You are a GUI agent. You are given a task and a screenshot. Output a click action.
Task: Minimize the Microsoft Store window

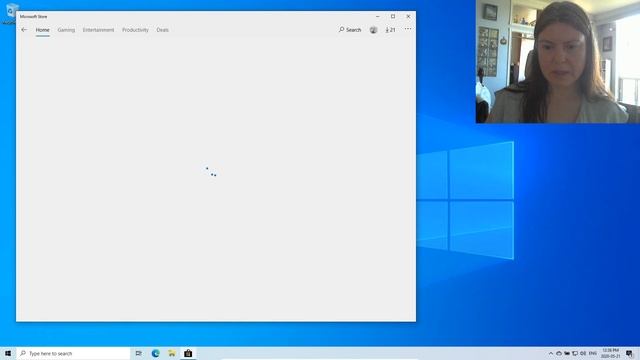(378, 16)
